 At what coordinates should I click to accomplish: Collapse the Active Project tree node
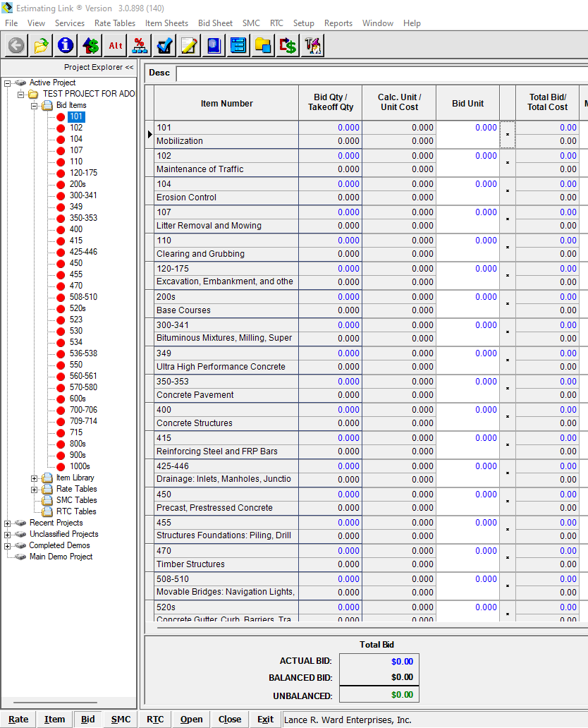click(8, 83)
